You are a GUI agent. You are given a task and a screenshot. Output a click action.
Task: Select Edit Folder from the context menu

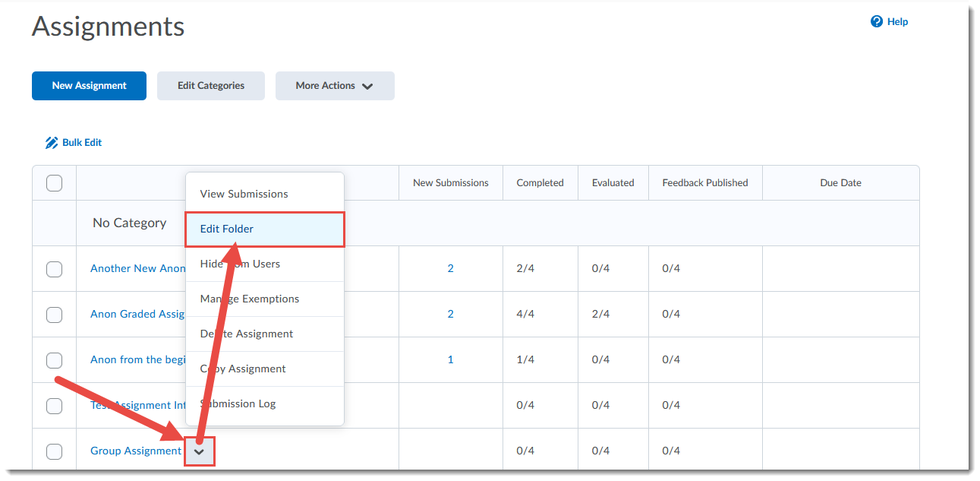(x=226, y=228)
